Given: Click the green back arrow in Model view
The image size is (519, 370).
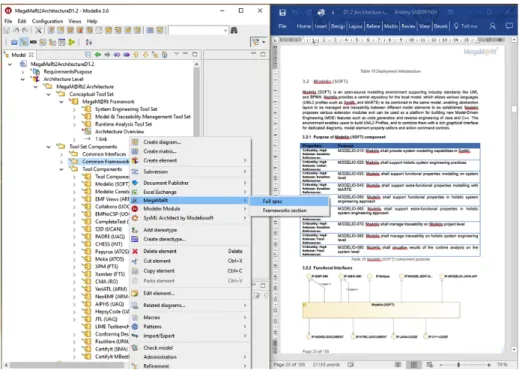Looking at the screenshot, I should point(98,54).
